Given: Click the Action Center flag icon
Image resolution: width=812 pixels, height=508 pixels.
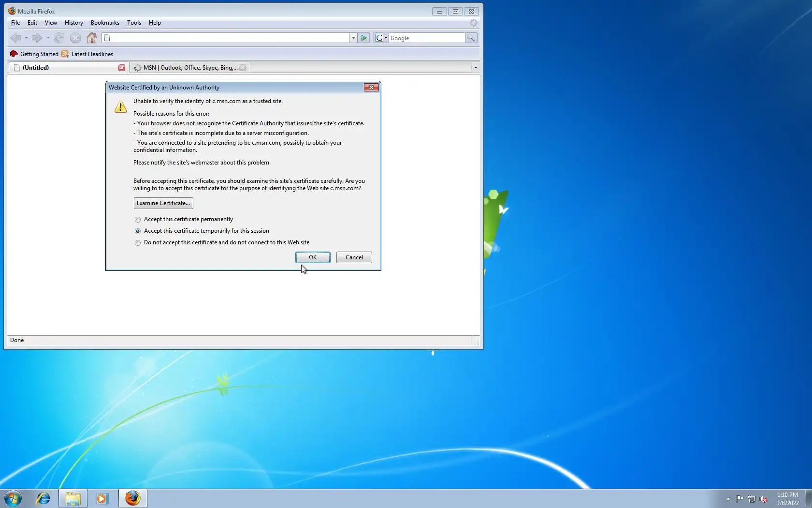Looking at the screenshot, I should (740, 499).
